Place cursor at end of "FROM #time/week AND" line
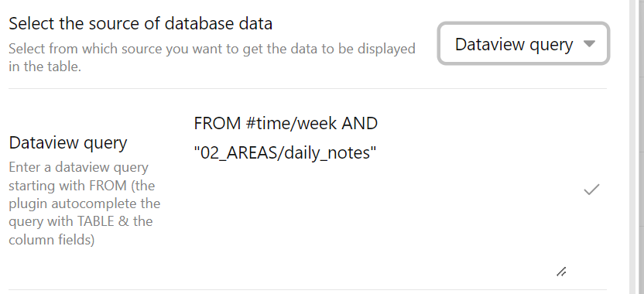 point(378,123)
